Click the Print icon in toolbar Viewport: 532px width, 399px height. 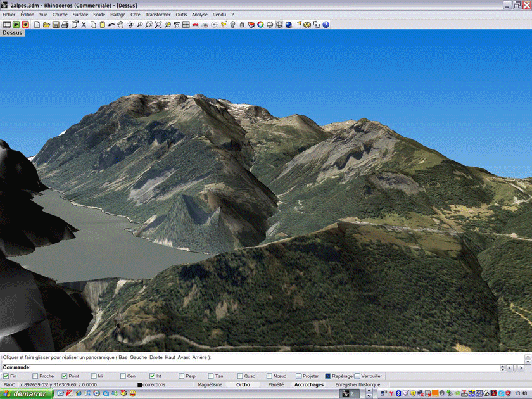pyautogui.click(x=65, y=25)
